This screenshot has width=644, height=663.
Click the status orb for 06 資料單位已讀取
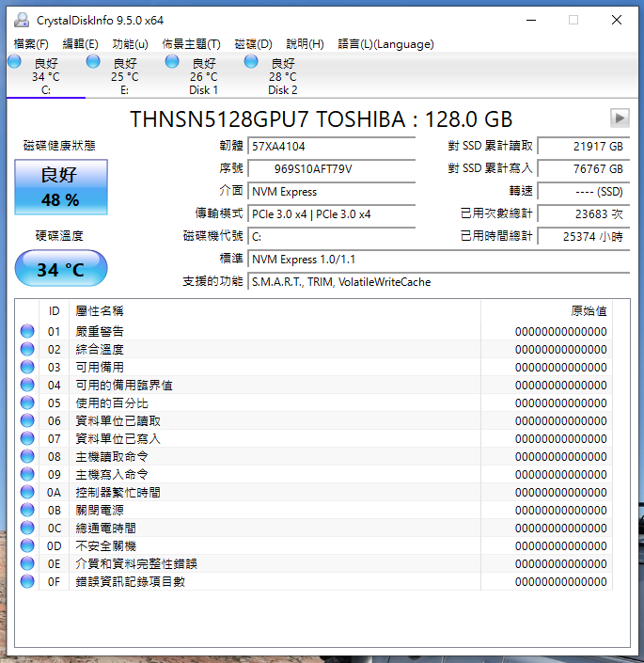(x=27, y=420)
